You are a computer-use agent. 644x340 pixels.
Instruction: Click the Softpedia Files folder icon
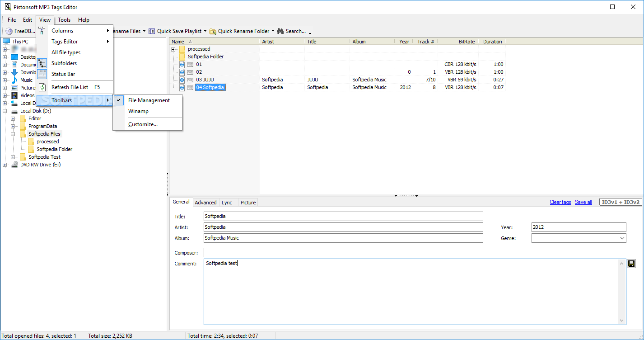click(23, 134)
